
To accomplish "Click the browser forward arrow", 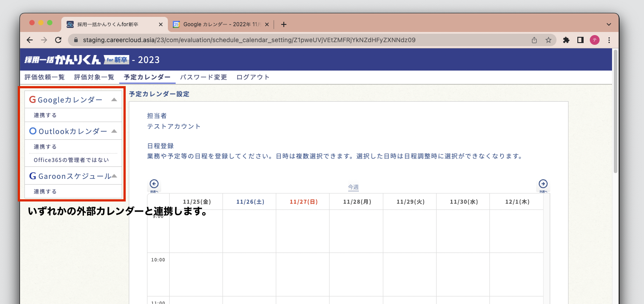I will [x=44, y=40].
